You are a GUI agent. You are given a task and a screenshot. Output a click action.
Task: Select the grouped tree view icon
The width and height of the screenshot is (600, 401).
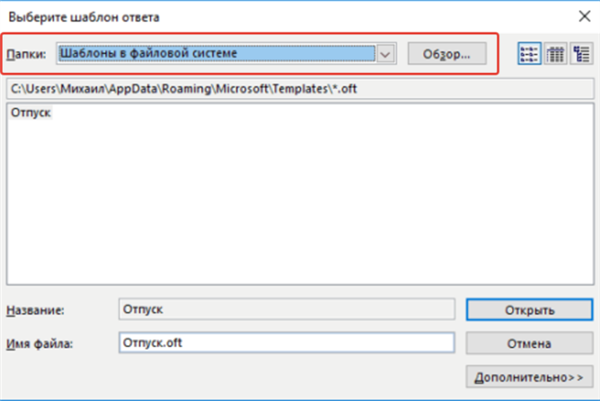pos(582,54)
